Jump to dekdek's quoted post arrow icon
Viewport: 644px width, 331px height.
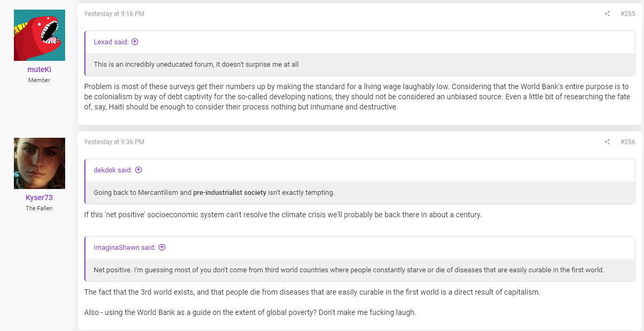[x=138, y=170]
